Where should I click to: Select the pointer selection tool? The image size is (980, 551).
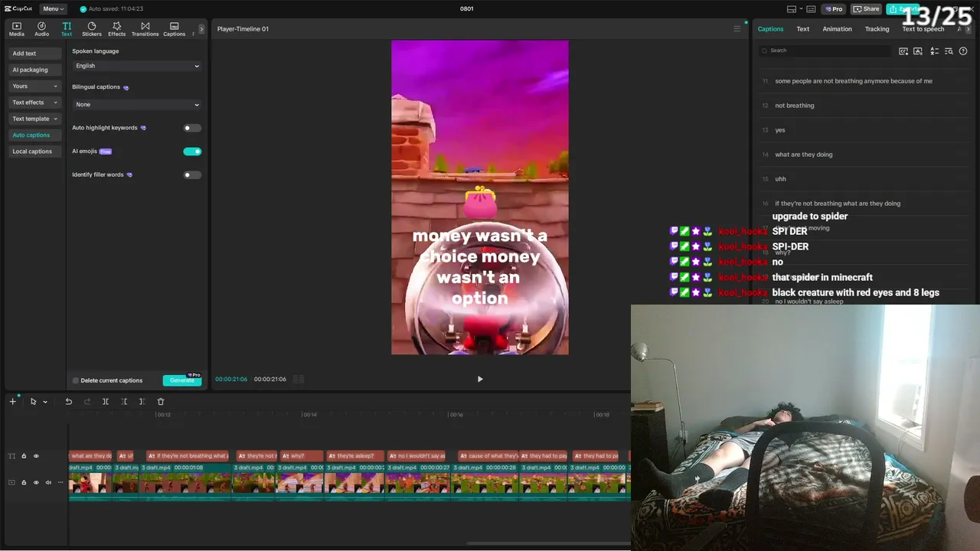coord(33,402)
